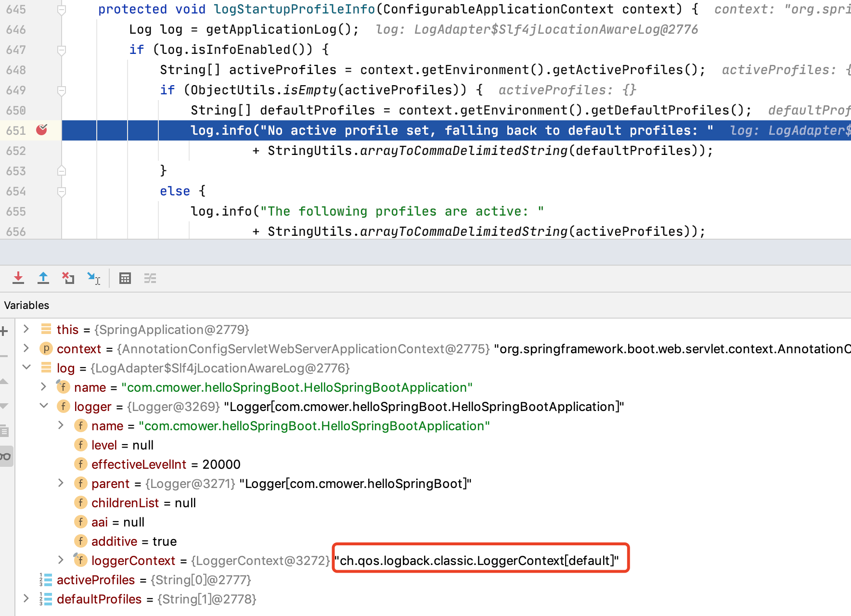Expand the 'loggerContext' field node
The width and height of the screenshot is (851, 616).
coord(61,560)
